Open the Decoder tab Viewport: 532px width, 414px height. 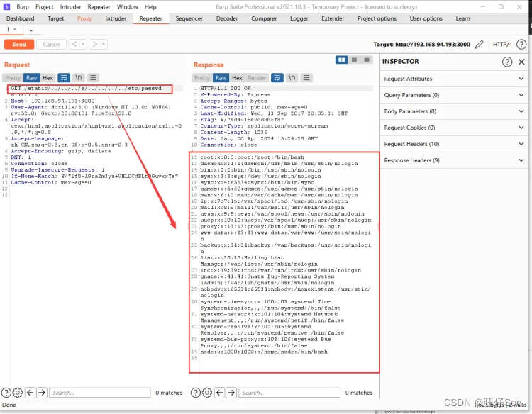(227, 18)
